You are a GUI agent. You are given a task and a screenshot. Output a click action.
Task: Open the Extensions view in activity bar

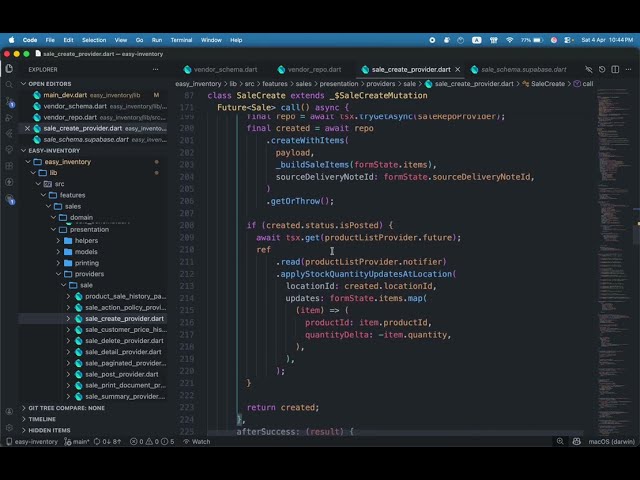click(x=9, y=166)
